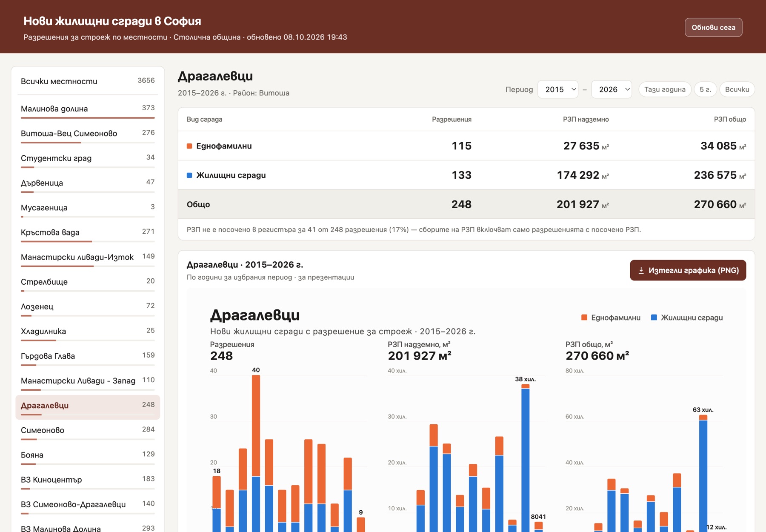The width and height of the screenshot is (766, 532).
Task: Click the tallest permits bar labeled 40
Action: click(x=256, y=453)
